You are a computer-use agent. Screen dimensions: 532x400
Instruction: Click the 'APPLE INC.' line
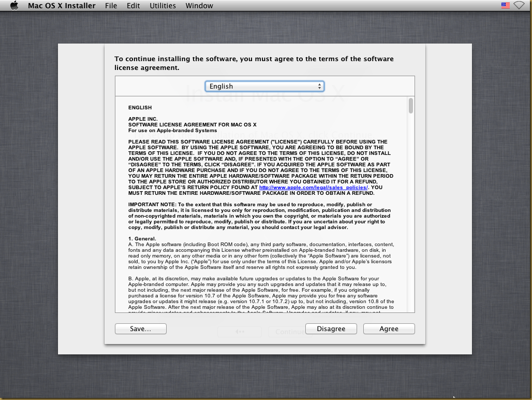(x=143, y=119)
